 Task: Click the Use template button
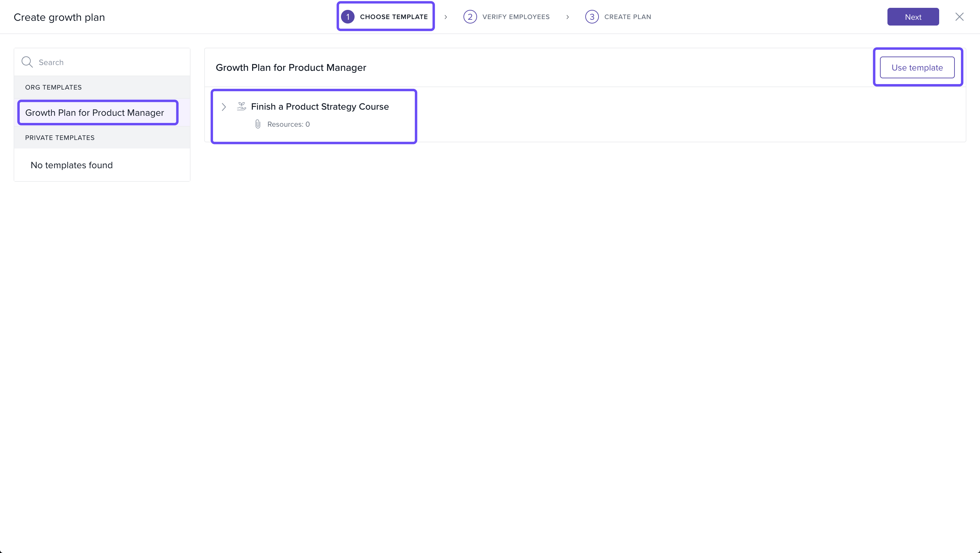point(917,67)
